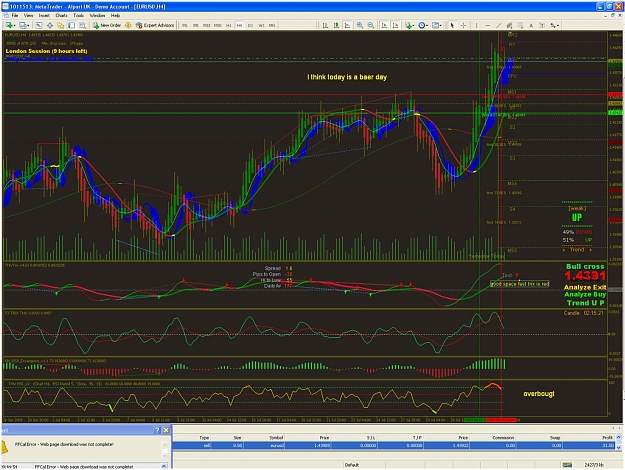Open the View menu
625x470 pixels.
tap(28, 16)
